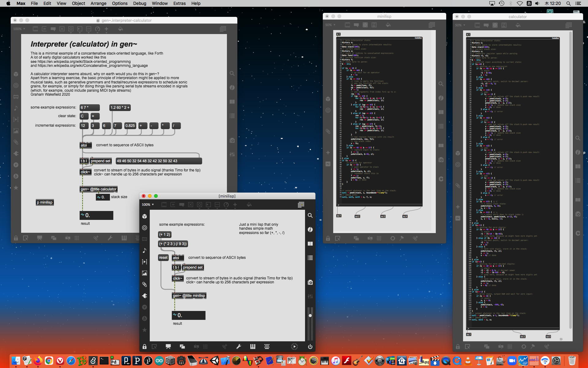Open calendar grid icon in minilisp top toolbar
Viewport: 588px width, 368px height.
tap(301, 205)
